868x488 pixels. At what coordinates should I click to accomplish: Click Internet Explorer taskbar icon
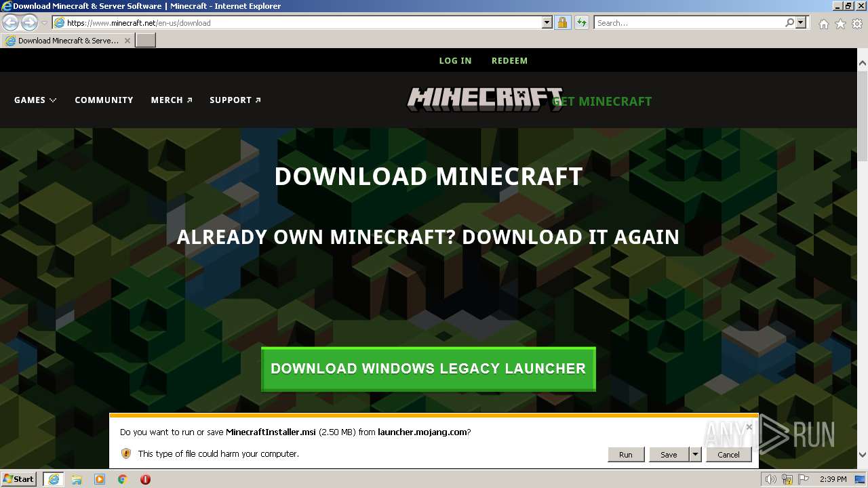(x=53, y=479)
